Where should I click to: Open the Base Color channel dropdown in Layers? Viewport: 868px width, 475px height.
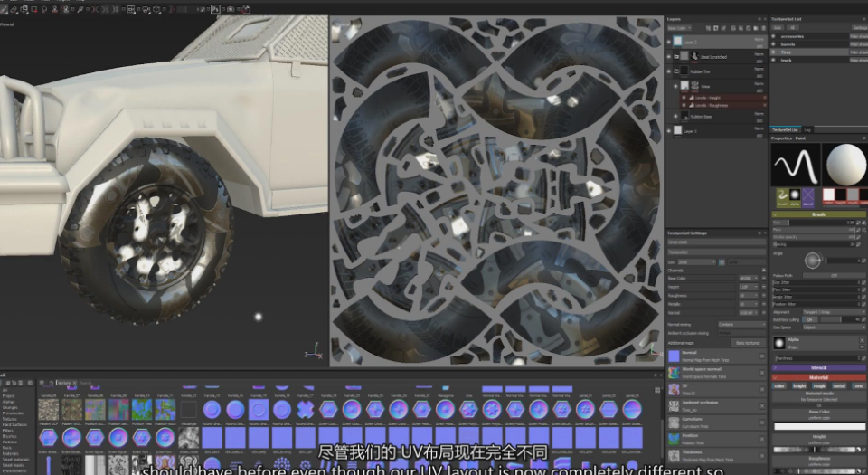coord(679,28)
